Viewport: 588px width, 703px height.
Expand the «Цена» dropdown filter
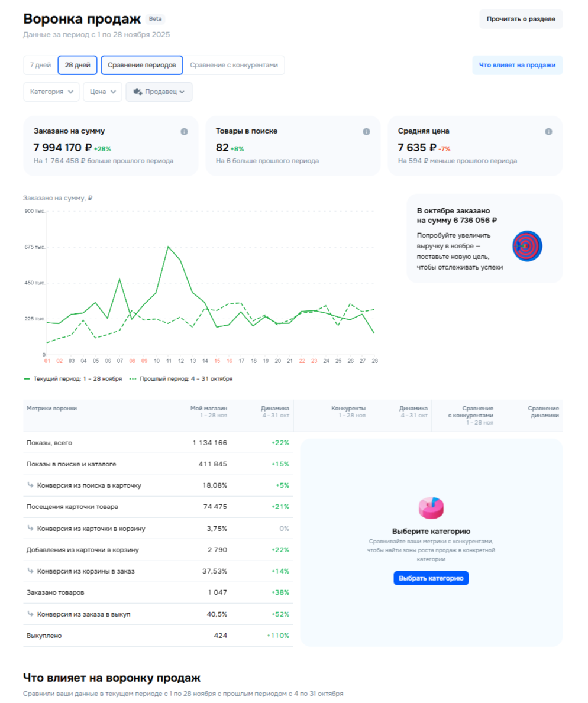(x=102, y=92)
